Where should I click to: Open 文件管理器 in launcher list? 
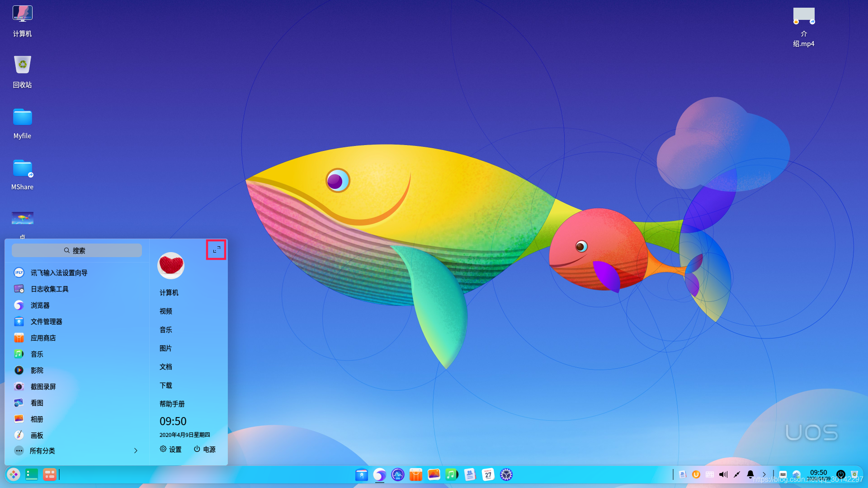76,321
